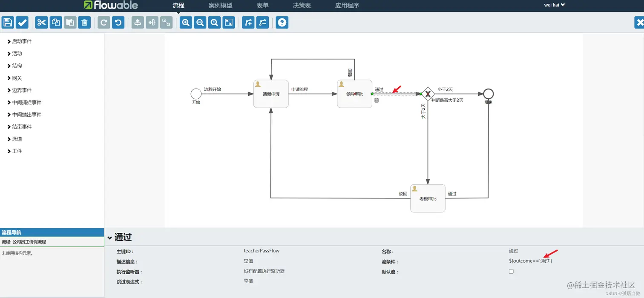Switch to the 案例模型 tab

coord(221,6)
